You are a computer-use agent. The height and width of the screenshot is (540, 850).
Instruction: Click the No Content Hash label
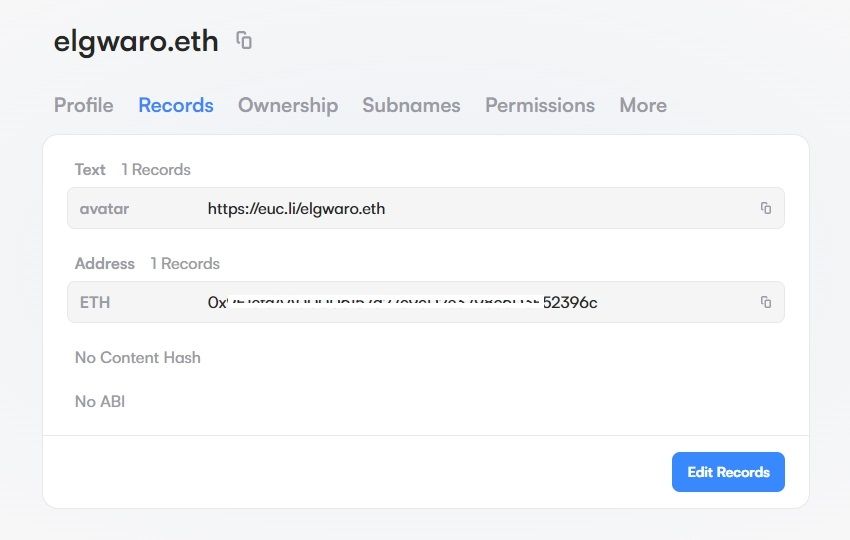pyautogui.click(x=138, y=357)
